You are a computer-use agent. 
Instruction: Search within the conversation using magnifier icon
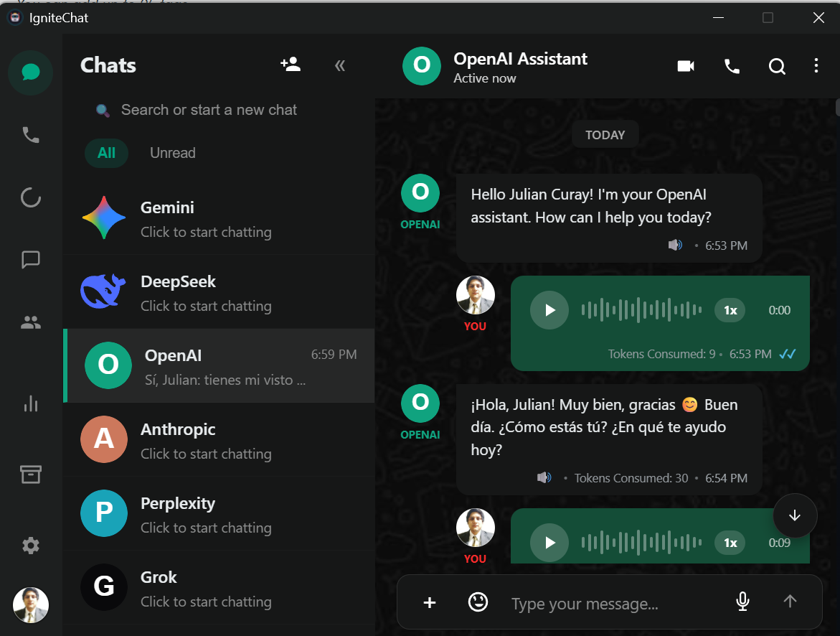[777, 66]
